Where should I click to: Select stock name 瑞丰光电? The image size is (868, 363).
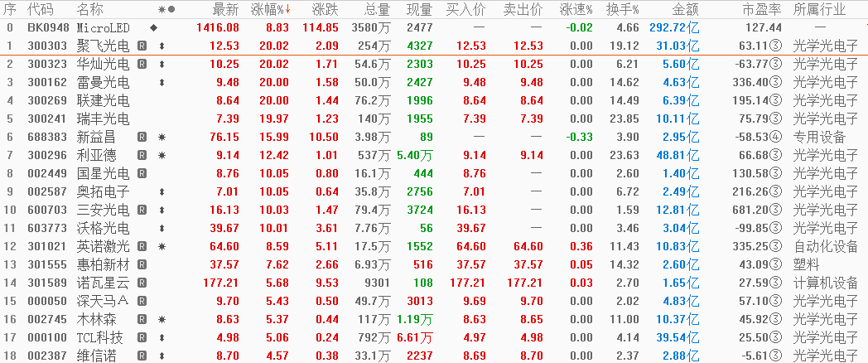pyautogui.click(x=104, y=119)
